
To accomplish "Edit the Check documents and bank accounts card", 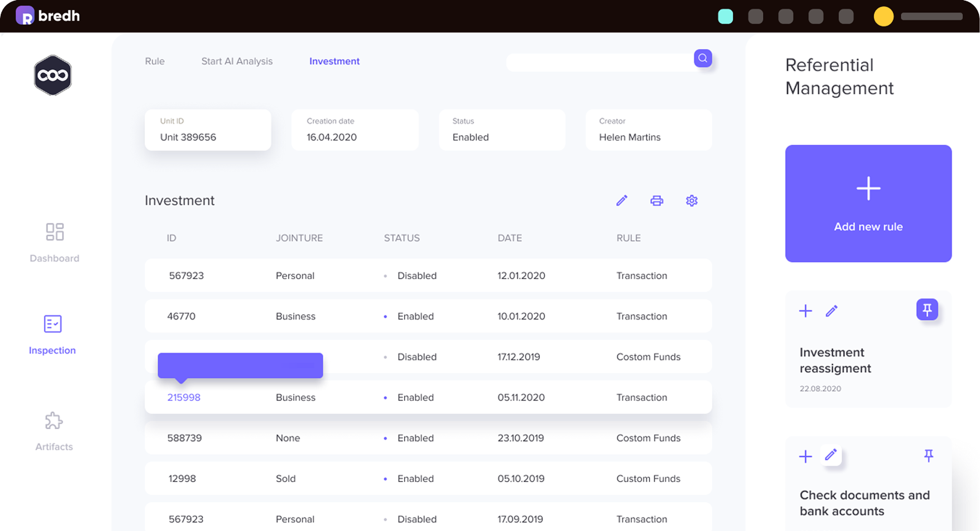I will 831,455.
